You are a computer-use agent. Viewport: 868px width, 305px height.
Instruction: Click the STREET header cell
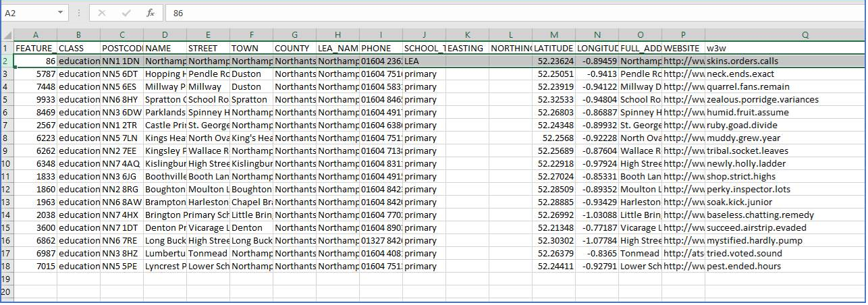tap(209, 48)
